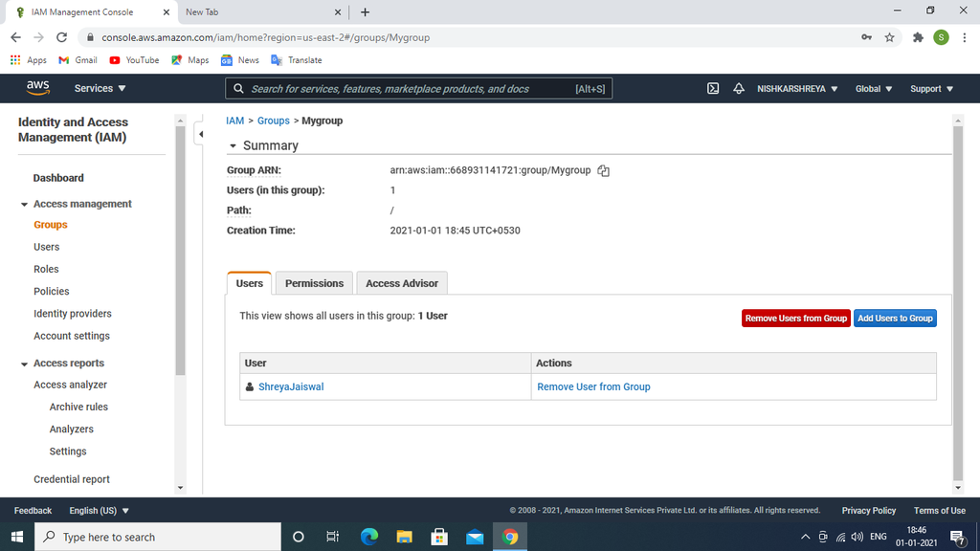Remove ShreyaJaiswal using Remove User from Group
Viewport: 980px width, 551px height.
(x=594, y=386)
